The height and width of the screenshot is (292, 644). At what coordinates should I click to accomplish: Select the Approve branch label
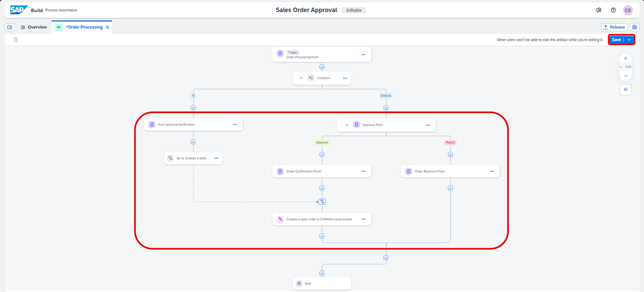322,143
